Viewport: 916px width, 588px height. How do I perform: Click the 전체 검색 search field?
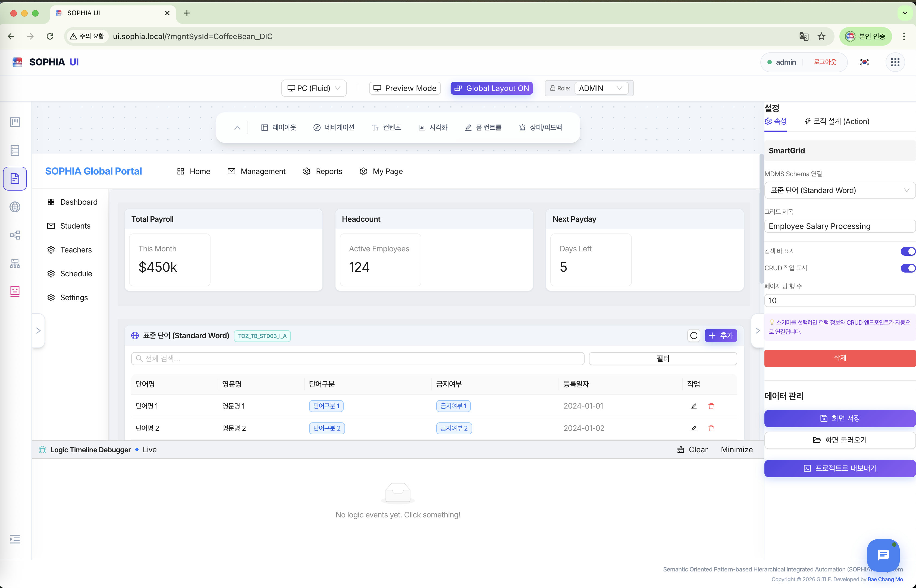(x=357, y=359)
